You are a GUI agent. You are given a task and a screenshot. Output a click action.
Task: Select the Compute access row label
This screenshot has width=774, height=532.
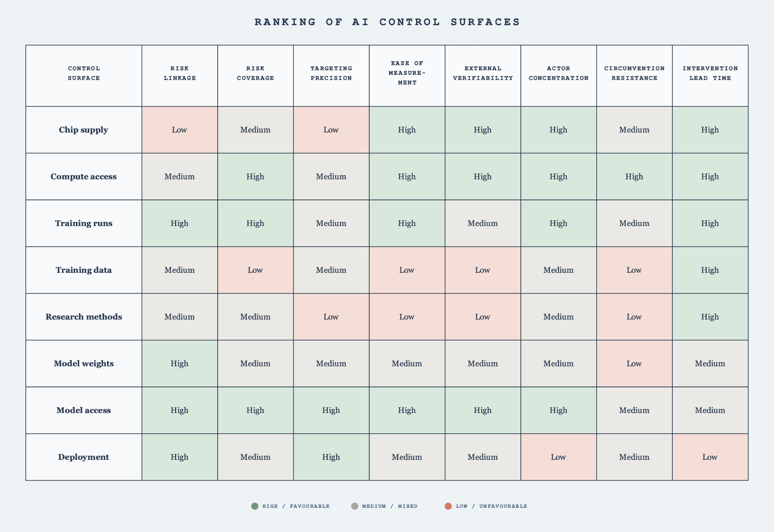click(x=84, y=176)
